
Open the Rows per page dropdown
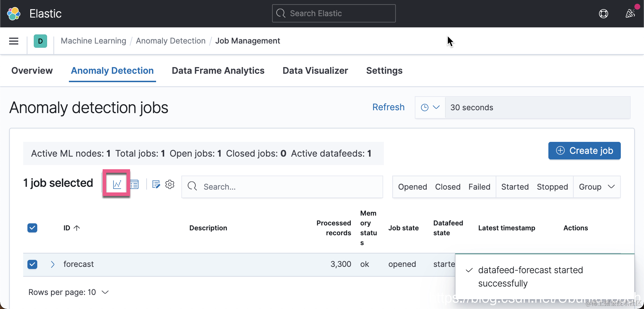pos(69,292)
